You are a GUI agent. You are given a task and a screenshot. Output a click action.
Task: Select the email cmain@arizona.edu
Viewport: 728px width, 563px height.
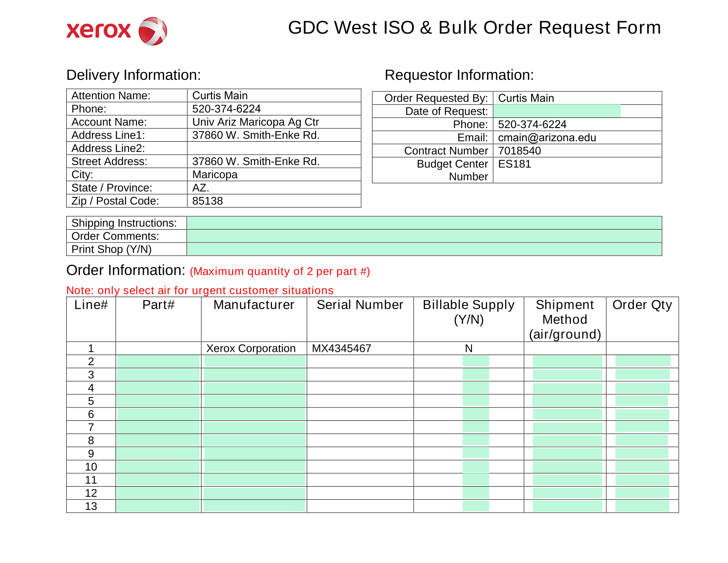pos(547,137)
